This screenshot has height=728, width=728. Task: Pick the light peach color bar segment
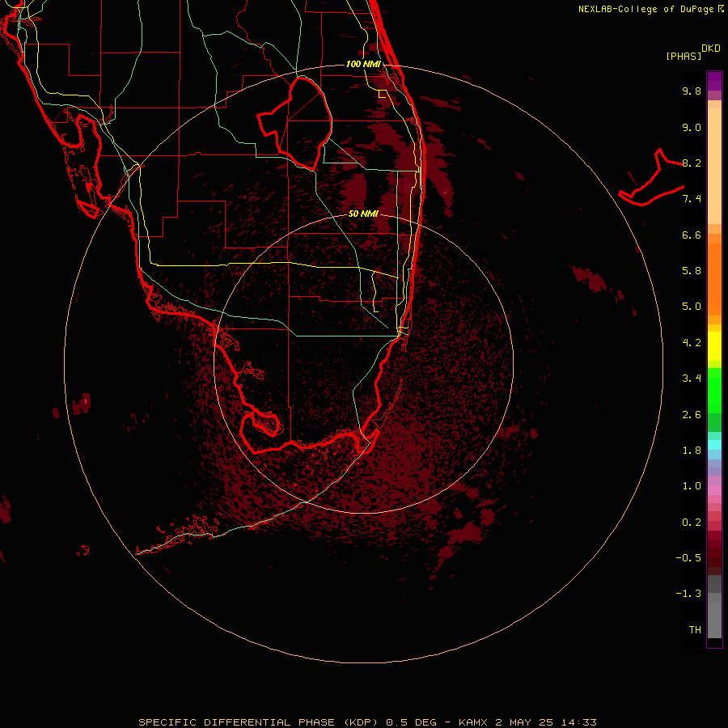click(714, 165)
